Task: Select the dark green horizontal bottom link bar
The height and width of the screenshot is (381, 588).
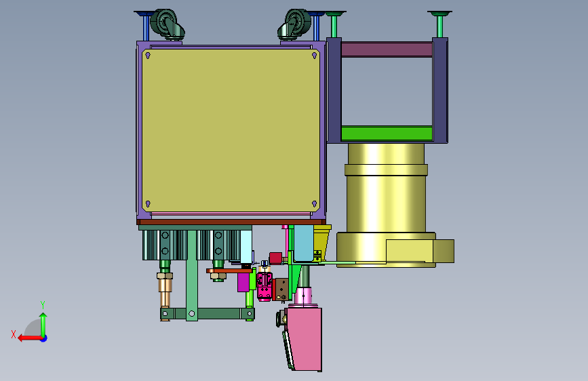Action: click(x=208, y=313)
